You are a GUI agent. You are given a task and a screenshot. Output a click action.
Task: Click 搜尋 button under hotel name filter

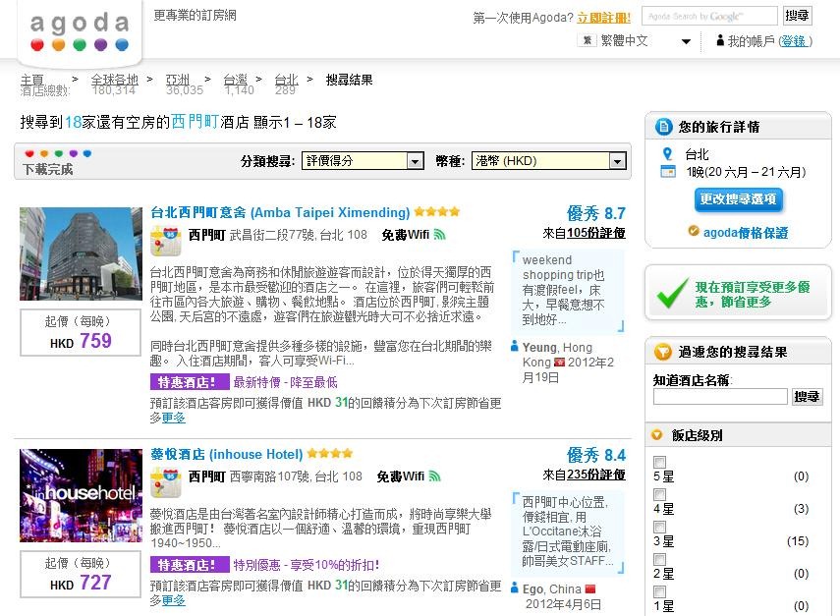pyautogui.click(x=807, y=396)
